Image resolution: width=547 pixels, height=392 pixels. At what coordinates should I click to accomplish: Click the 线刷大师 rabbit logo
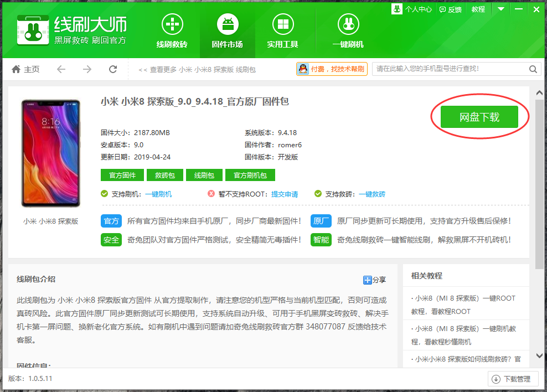[33, 30]
